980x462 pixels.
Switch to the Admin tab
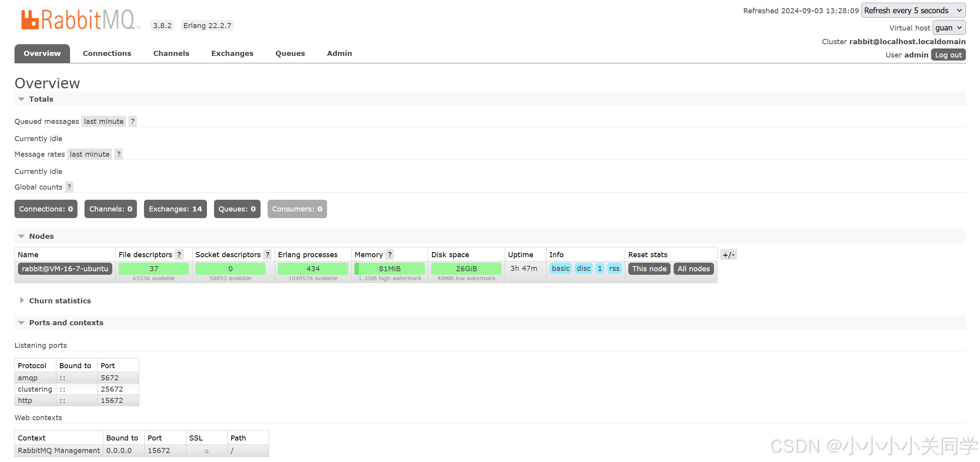[340, 54]
